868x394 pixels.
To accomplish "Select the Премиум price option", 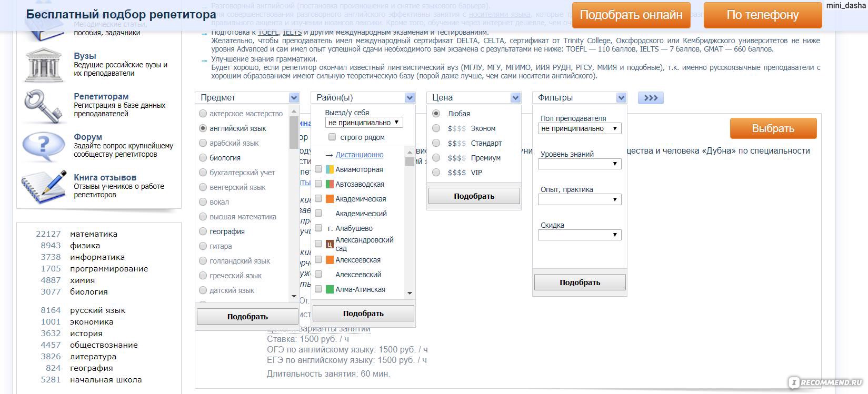I will coord(436,158).
